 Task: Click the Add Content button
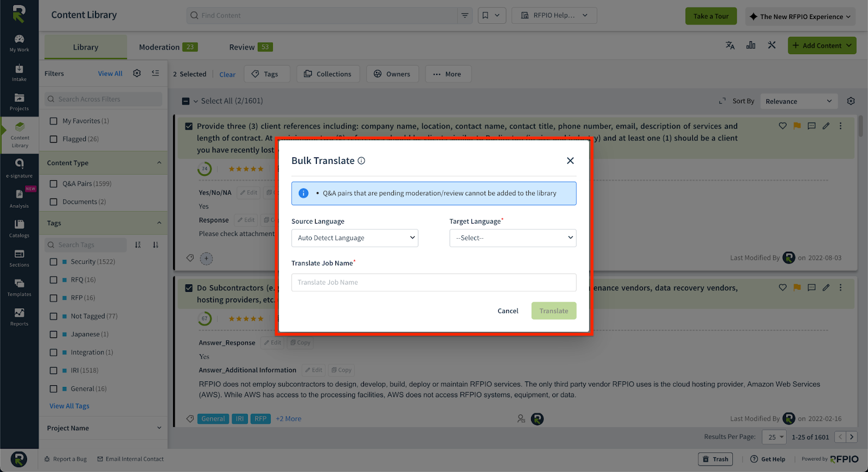[x=822, y=46]
